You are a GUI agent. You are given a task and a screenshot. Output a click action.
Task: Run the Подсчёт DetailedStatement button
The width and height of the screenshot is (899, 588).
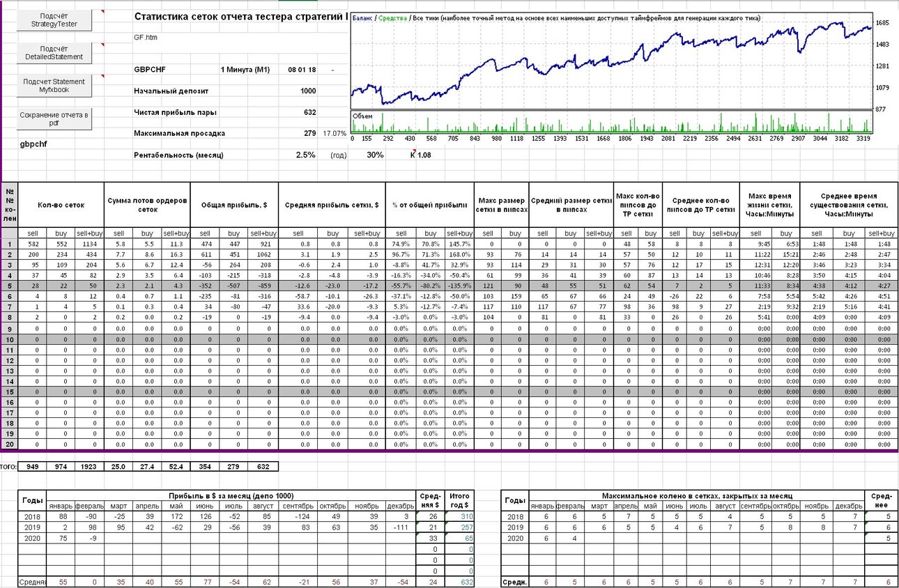coord(54,53)
